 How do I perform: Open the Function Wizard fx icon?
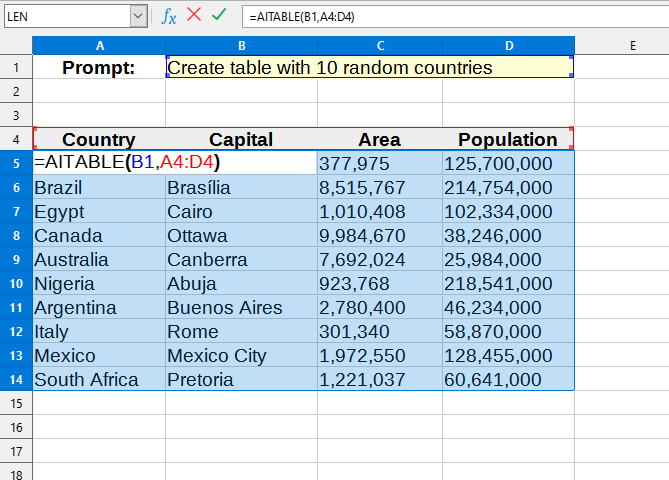click(170, 16)
